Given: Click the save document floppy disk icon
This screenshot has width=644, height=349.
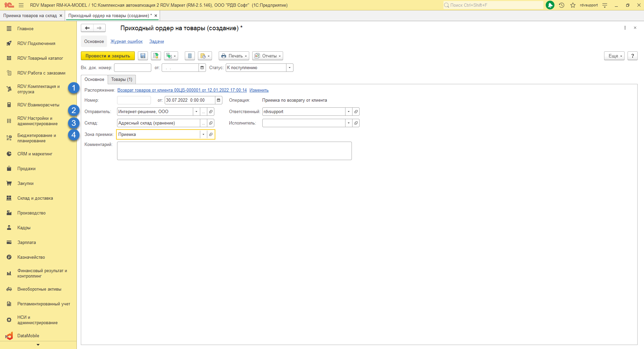Looking at the screenshot, I should pos(143,56).
